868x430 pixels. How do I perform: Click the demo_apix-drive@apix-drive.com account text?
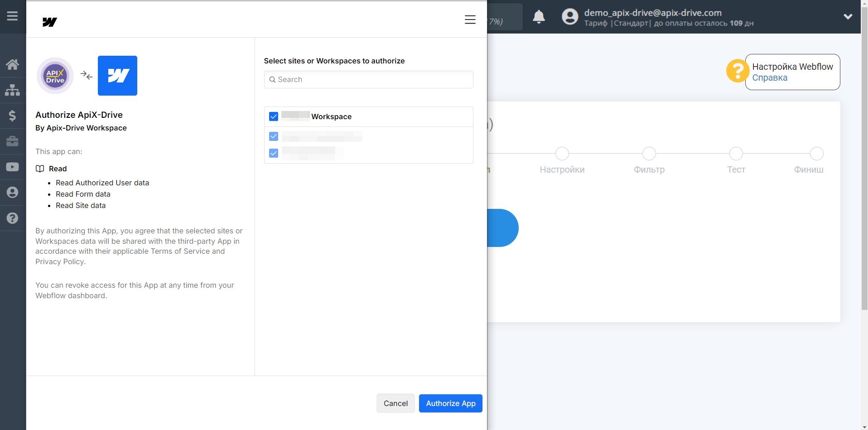click(653, 13)
